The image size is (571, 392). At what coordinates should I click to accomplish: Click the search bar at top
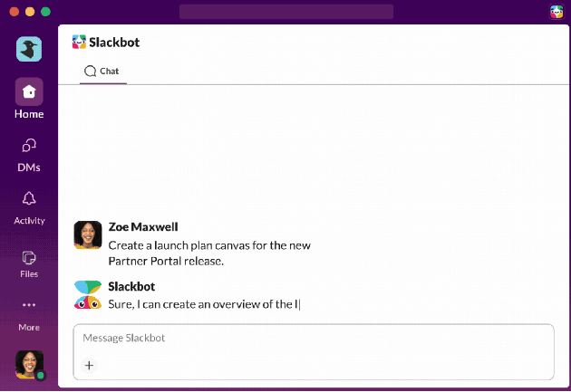[x=285, y=12]
